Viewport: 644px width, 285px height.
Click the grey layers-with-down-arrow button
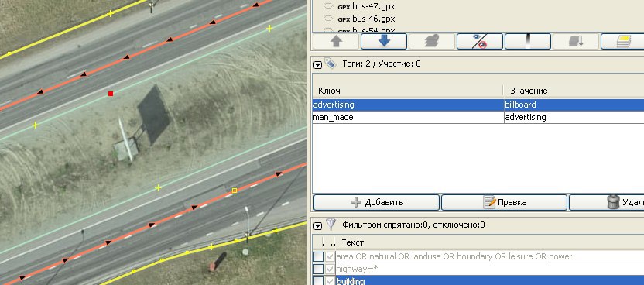(x=576, y=42)
